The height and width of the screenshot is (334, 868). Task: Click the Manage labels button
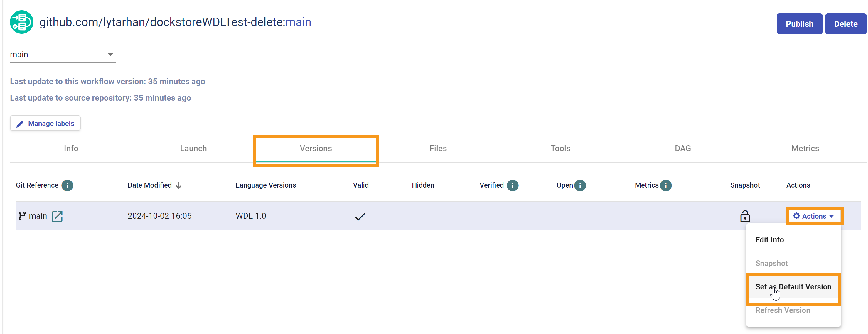[45, 123]
